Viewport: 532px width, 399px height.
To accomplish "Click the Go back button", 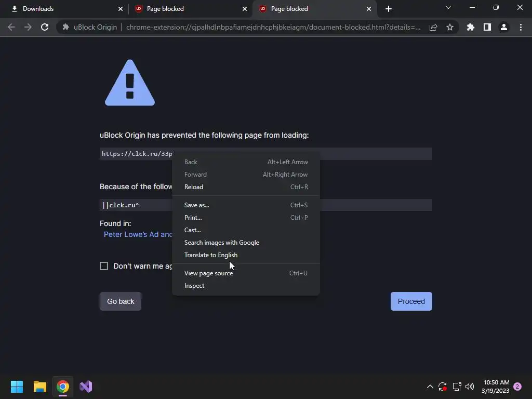I will tap(121, 301).
